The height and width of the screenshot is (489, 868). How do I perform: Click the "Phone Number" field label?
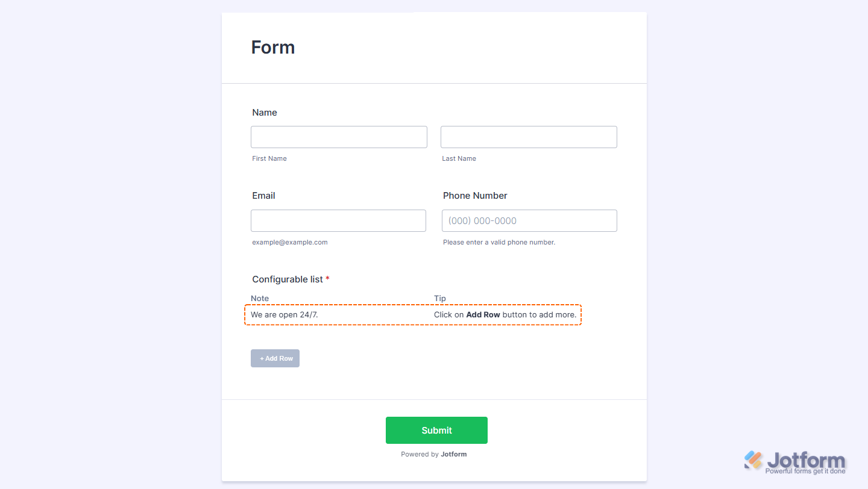point(475,196)
